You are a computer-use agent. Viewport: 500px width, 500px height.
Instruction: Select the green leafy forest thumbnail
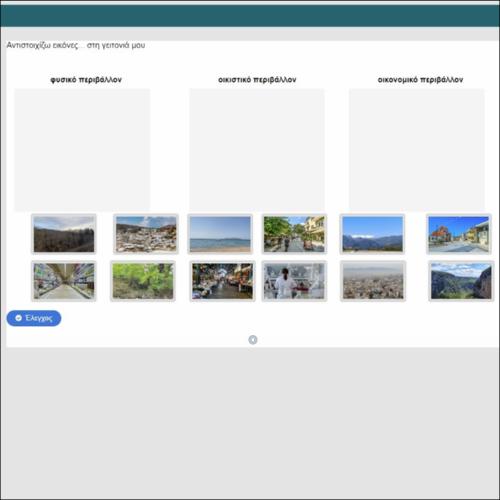tap(143, 281)
